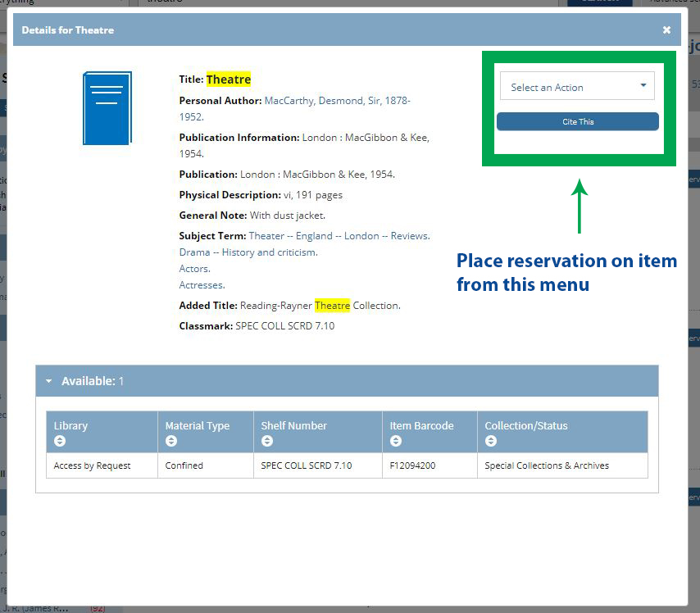Sort table by Library column
Viewport: 700px width, 613px height.
point(60,441)
